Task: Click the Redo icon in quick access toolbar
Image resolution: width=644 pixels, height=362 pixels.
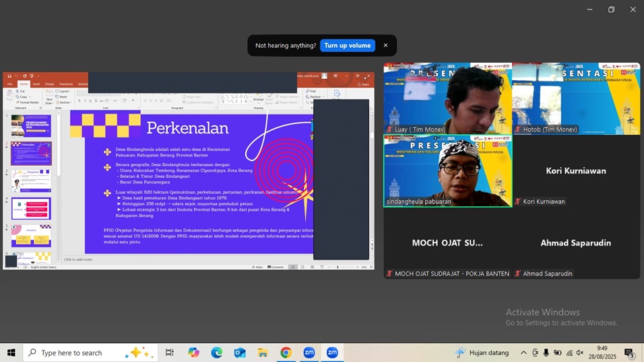Action: [25, 76]
